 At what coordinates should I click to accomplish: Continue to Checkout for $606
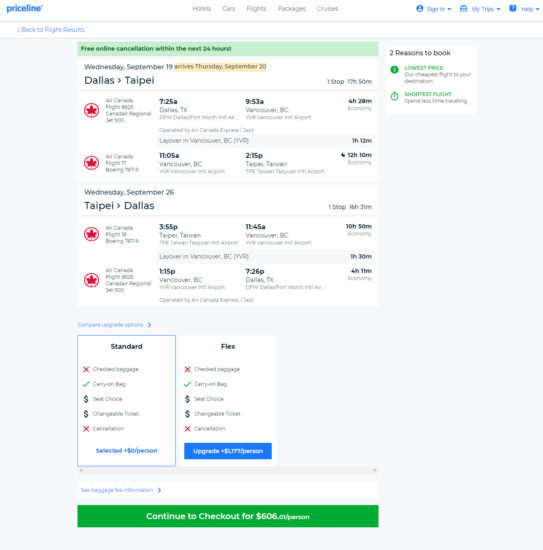(228, 516)
